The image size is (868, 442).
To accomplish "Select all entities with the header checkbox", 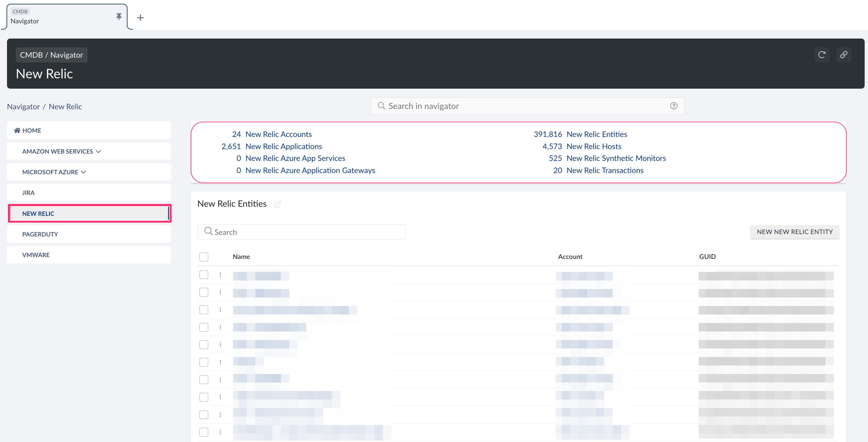I will click(x=204, y=257).
